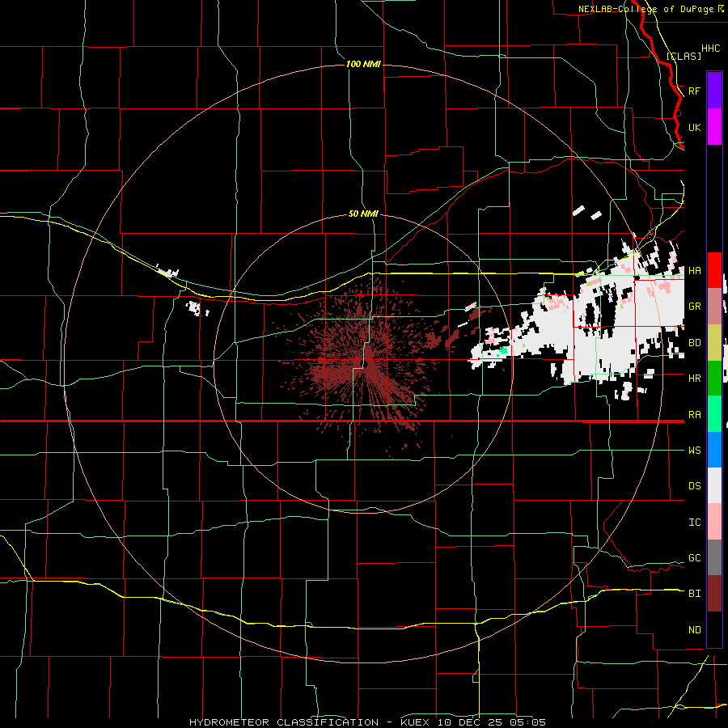Click the HHC product code text

[x=710, y=49]
